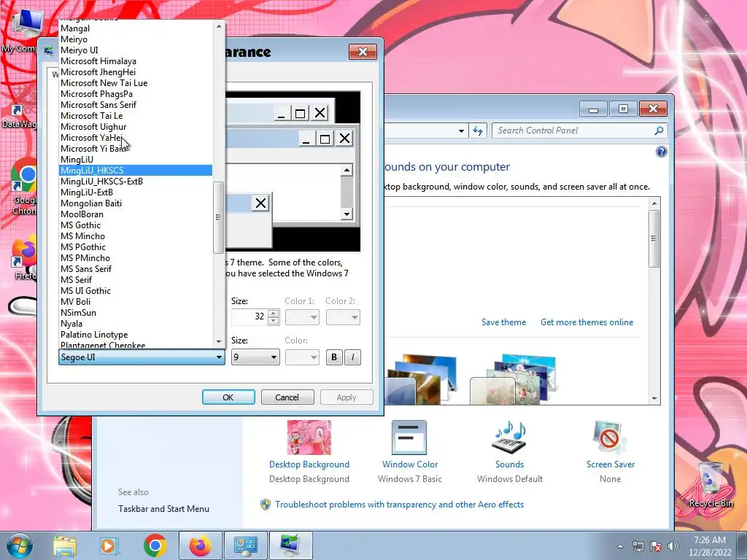Click the volume speaker tray icon
The image size is (747, 560).
[x=673, y=545]
